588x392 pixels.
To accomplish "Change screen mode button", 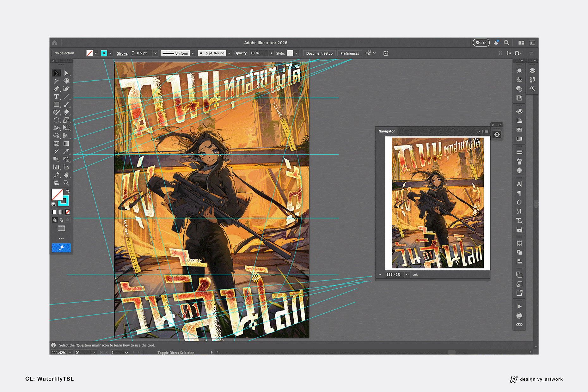I will pos(61,228).
